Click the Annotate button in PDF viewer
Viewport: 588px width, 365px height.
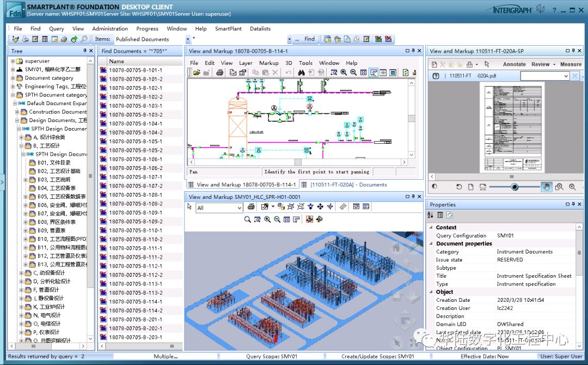(514, 64)
